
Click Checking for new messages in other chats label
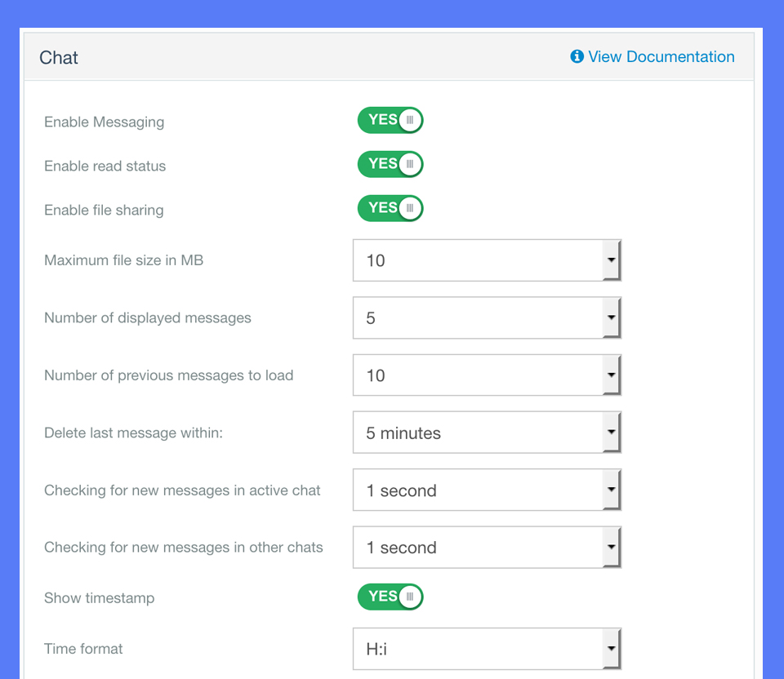click(184, 548)
